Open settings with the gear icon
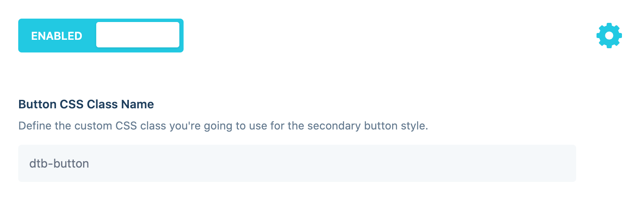 click(x=609, y=36)
